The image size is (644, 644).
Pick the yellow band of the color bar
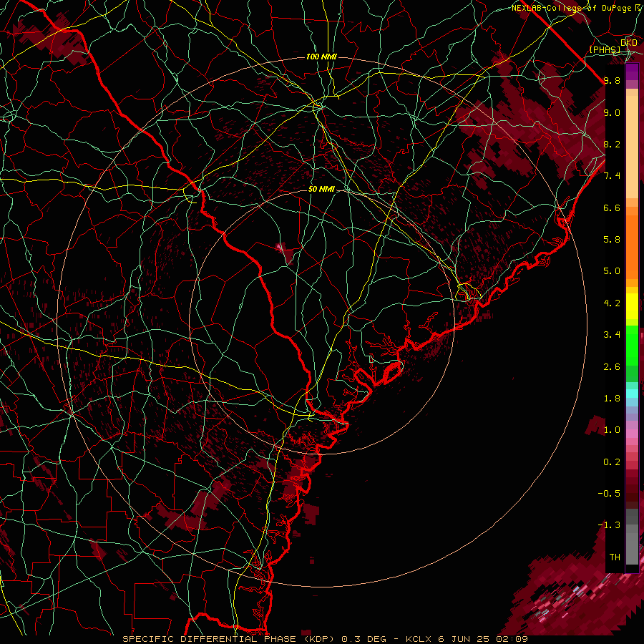632,306
